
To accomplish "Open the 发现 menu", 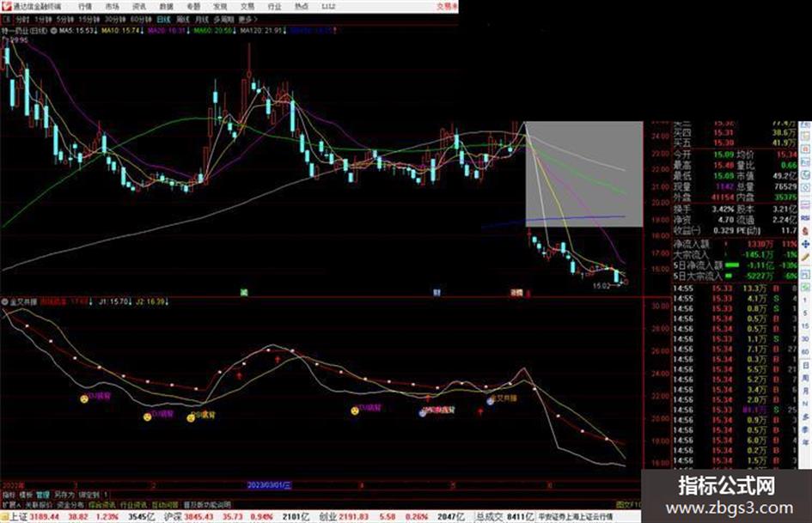I will 220,6.
